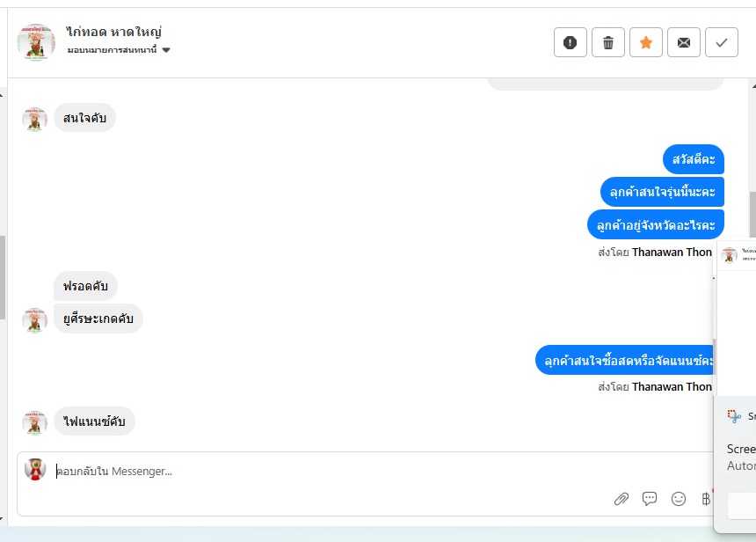Select the สวัสดีคะ sent message

pyautogui.click(x=693, y=159)
